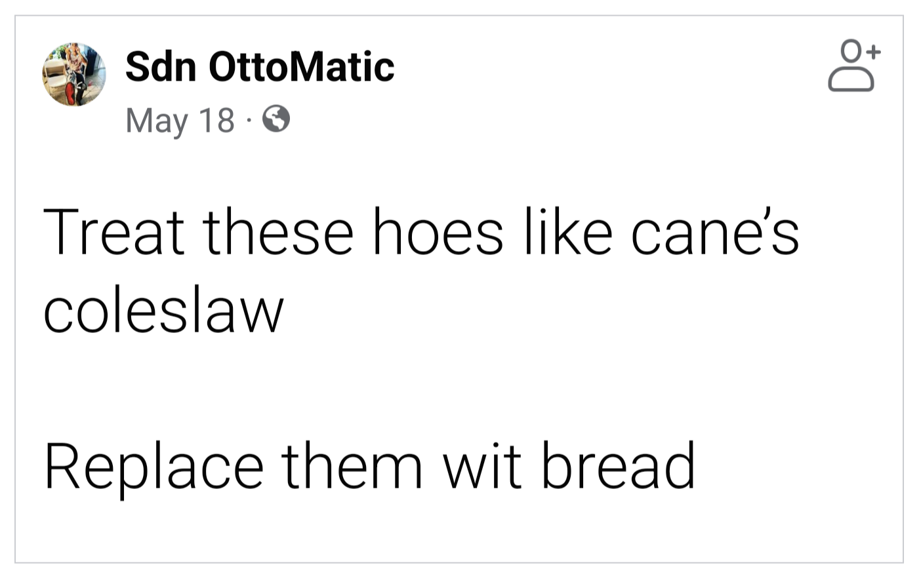Click the word "Treat" in the post

coord(113,231)
